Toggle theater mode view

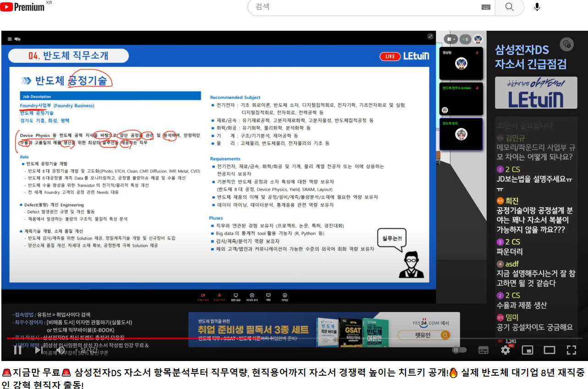[549, 350]
